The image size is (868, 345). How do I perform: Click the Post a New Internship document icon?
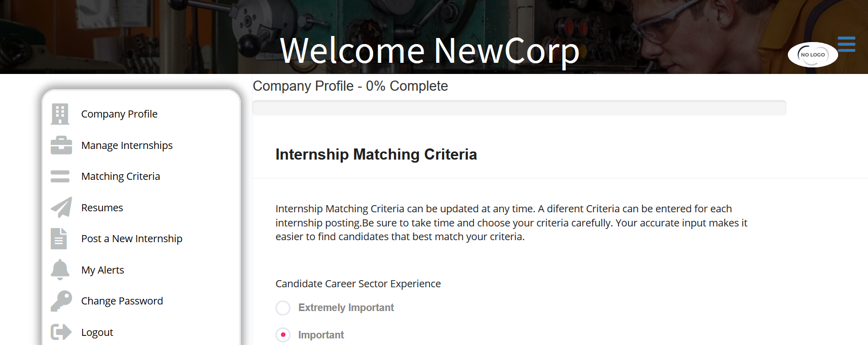[x=59, y=239]
